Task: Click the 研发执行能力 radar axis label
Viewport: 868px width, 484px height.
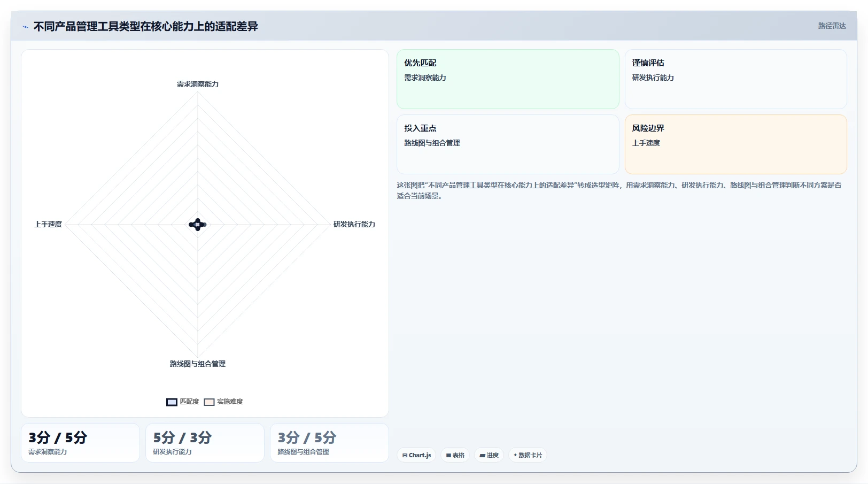Action: point(354,224)
